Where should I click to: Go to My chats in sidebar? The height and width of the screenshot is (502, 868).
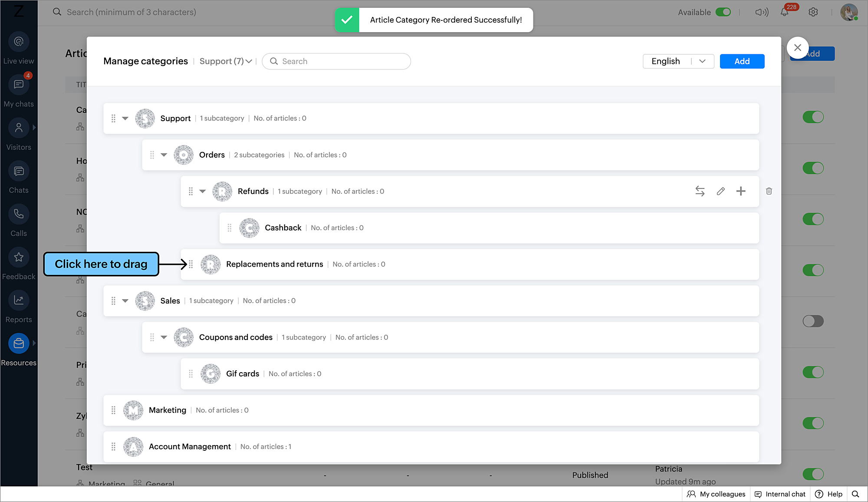(x=19, y=85)
